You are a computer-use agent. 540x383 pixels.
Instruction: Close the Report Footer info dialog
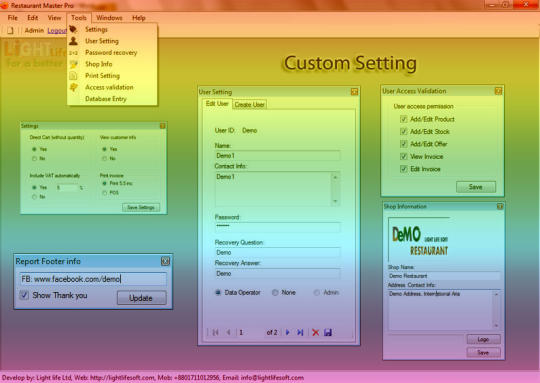[165, 261]
